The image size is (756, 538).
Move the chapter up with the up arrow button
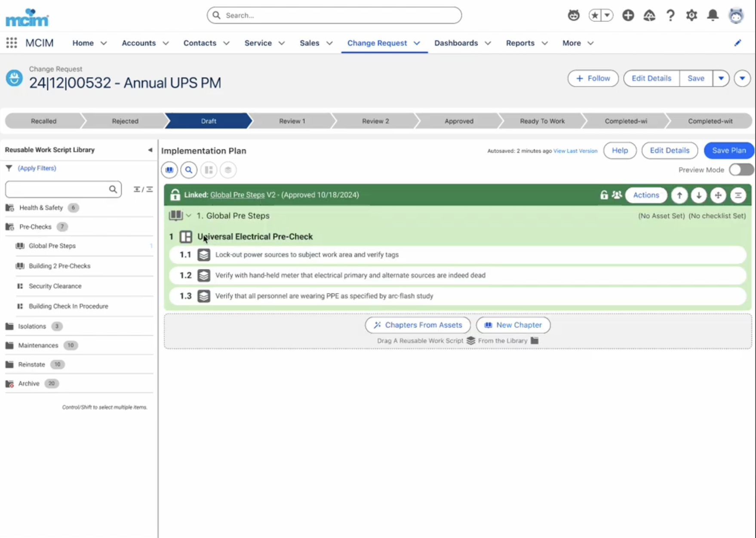679,195
